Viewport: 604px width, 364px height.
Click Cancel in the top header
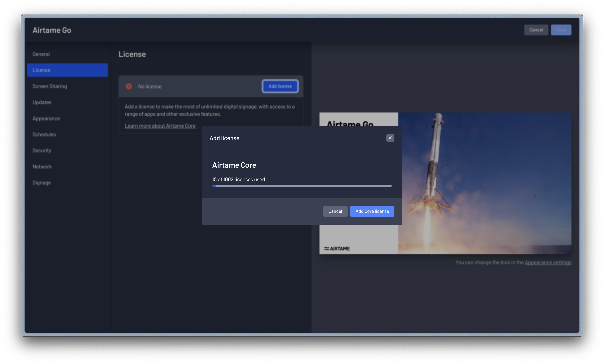[x=536, y=30]
